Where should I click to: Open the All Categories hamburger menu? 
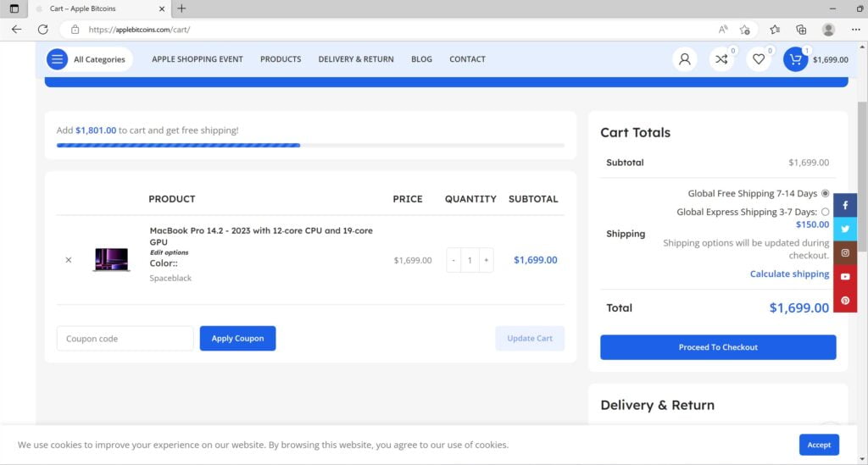tap(57, 59)
